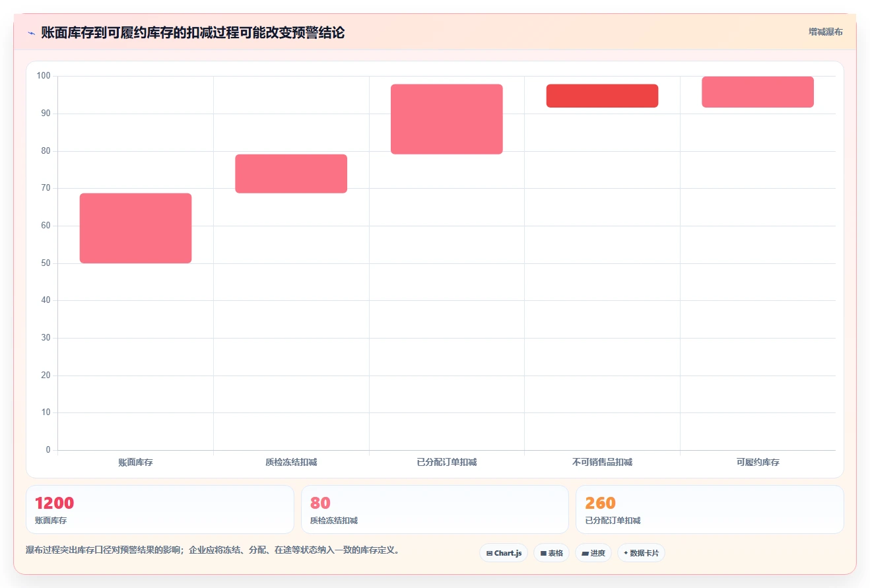Click the y-axis value 0

48,450
